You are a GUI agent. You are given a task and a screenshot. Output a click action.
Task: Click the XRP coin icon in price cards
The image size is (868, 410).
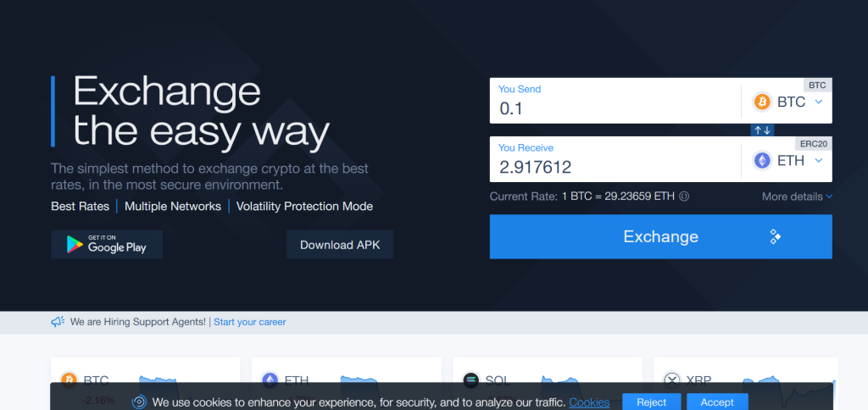tap(672, 380)
